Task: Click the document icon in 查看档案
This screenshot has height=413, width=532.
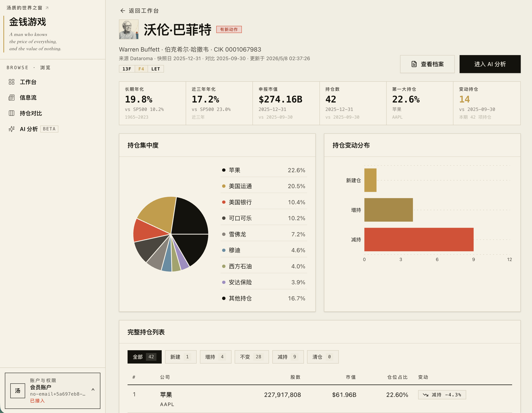Action: [414, 64]
